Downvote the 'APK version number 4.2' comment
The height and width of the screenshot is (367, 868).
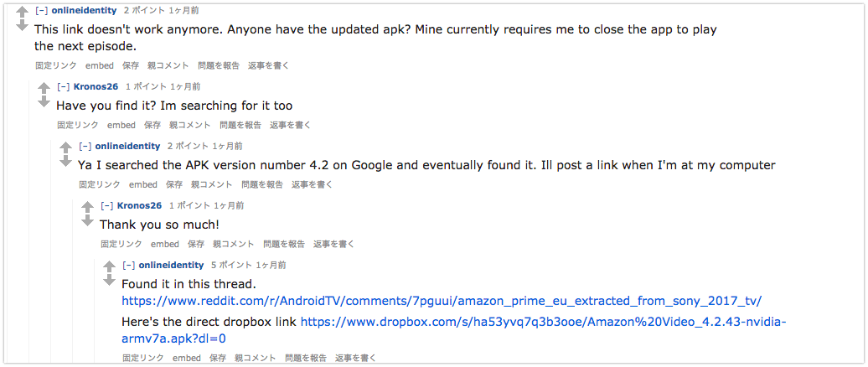point(65,161)
